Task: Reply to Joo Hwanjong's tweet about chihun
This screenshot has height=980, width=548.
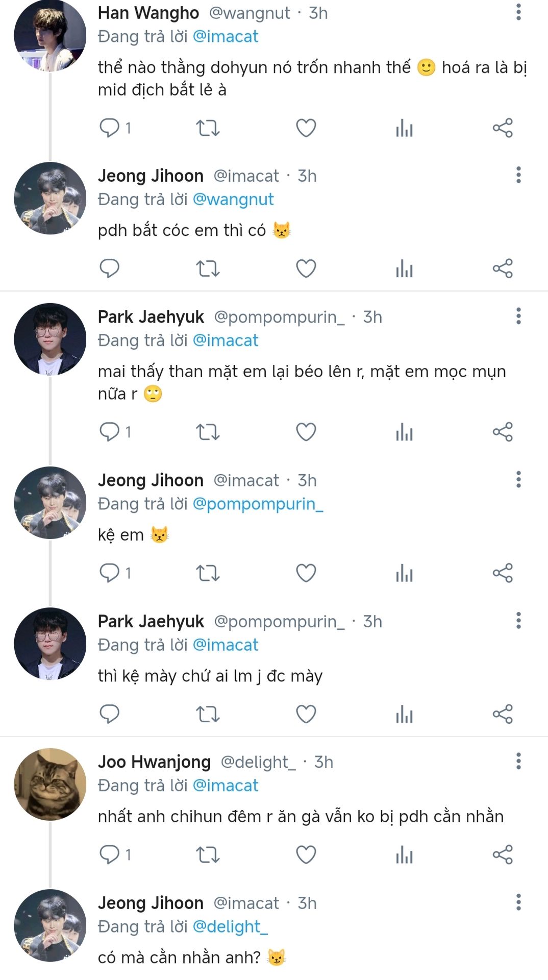Action: pyautogui.click(x=109, y=854)
